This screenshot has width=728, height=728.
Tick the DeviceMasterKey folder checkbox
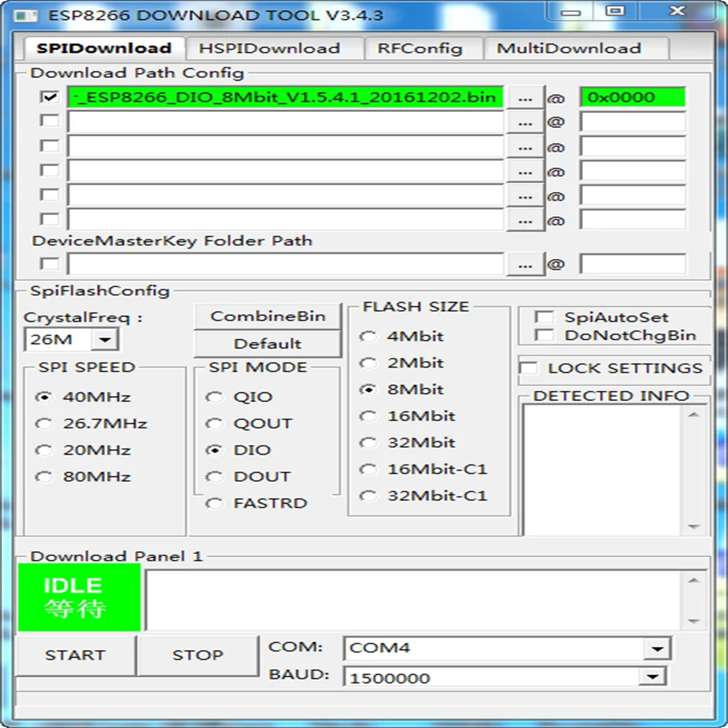(50, 264)
